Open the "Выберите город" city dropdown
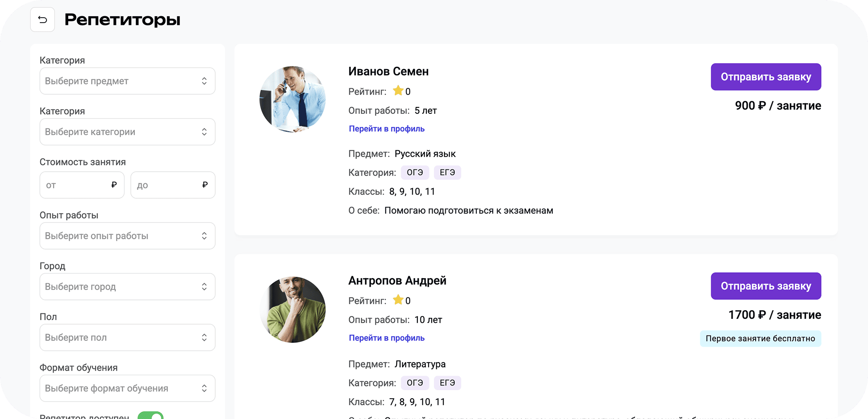The height and width of the screenshot is (419, 868). point(127,286)
